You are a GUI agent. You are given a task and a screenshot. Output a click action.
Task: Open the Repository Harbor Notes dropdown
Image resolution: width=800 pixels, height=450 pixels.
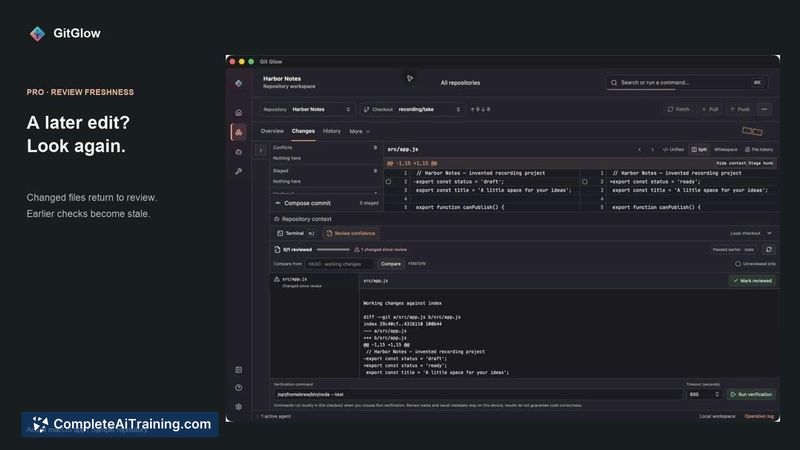306,109
